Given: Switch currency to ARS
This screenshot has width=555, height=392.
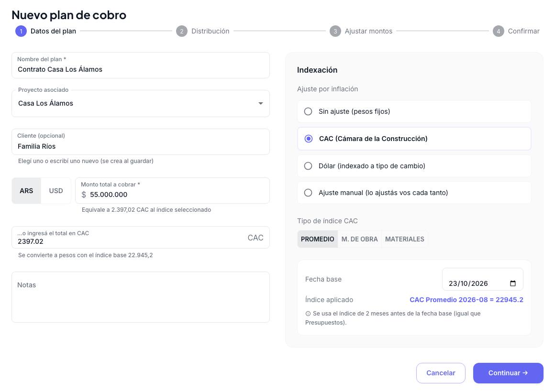Looking at the screenshot, I should (x=26, y=191).
